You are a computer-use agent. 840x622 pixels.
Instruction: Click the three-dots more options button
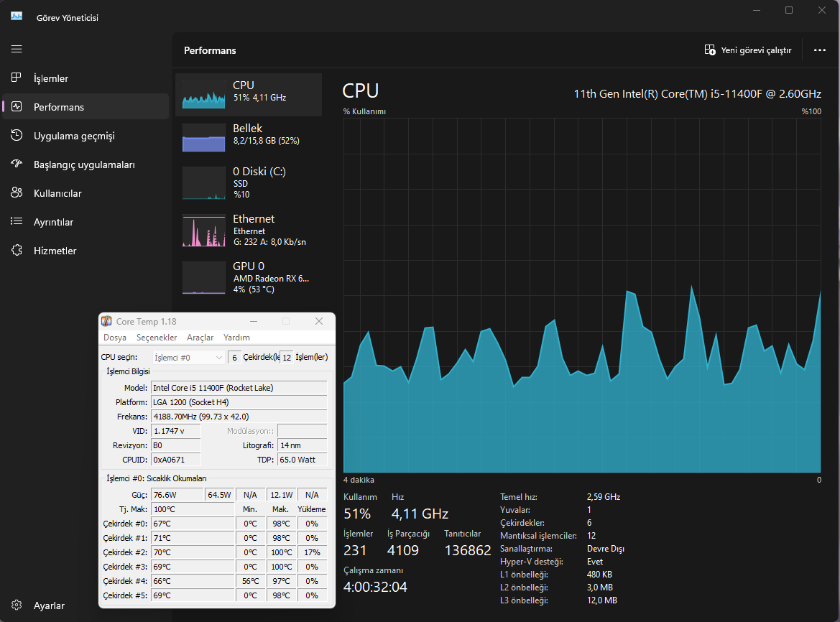(820, 50)
